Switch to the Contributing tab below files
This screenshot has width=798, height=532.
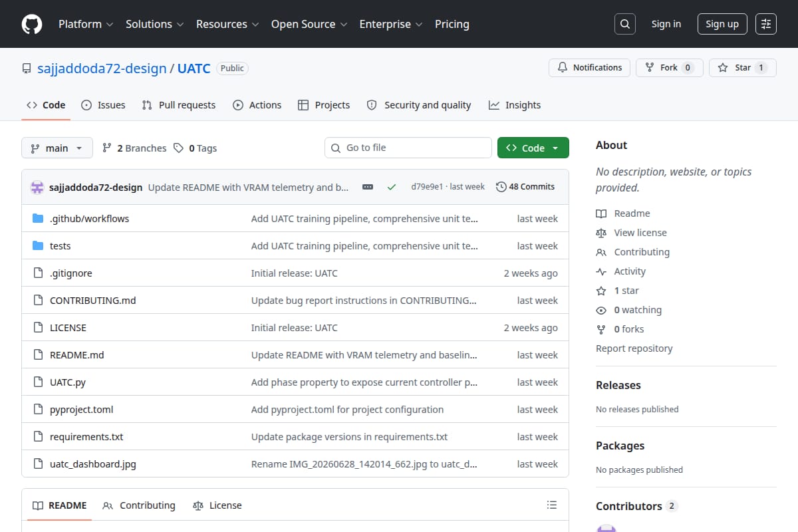pos(139,505)
